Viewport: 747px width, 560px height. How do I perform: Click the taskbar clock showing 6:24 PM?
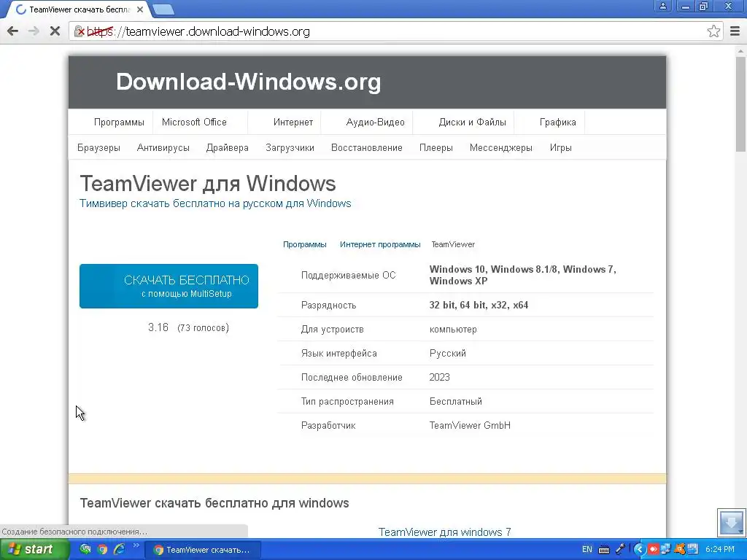[x=719, y=550]
